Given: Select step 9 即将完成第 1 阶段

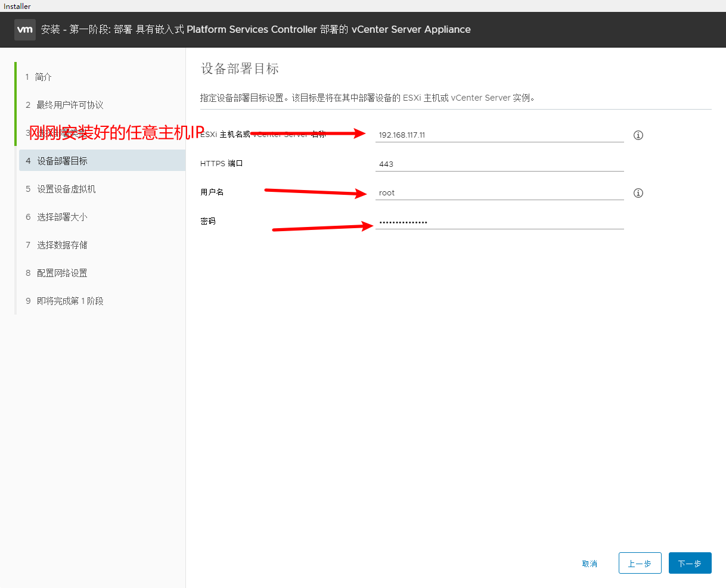Looking at the screenshot, I should click(x=70, y=301).
